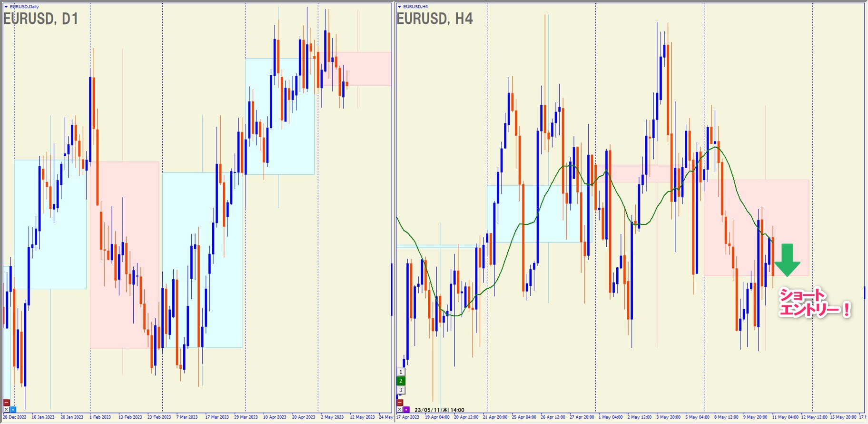This screenshot has width=868, height=424.
Task: Toggle the green button 2 on H4 chart
Action: click(401, 381)
